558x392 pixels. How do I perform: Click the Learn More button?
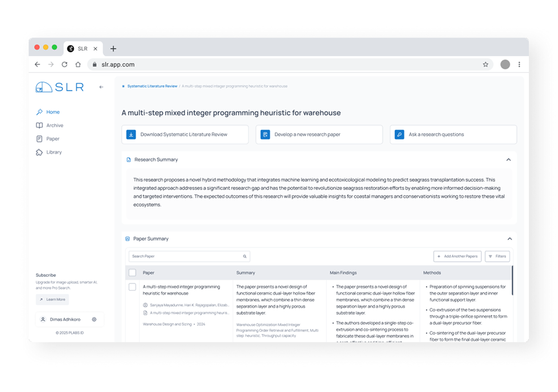[x=52, y=299]
